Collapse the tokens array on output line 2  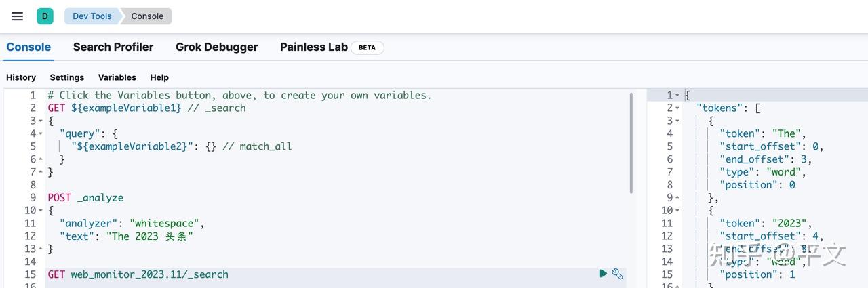677,108
